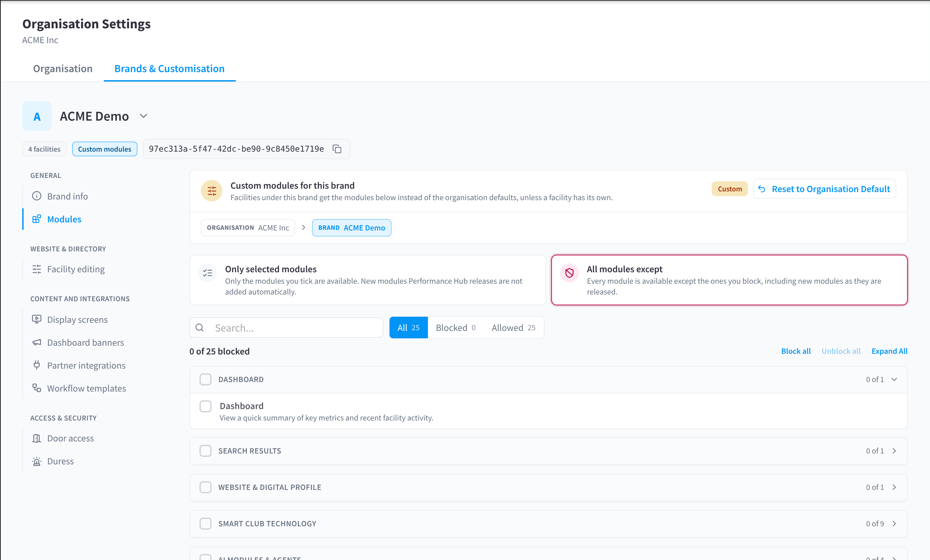930x560 pixels.
Task: Focus the module Search field
Action: tap(286, 328)
